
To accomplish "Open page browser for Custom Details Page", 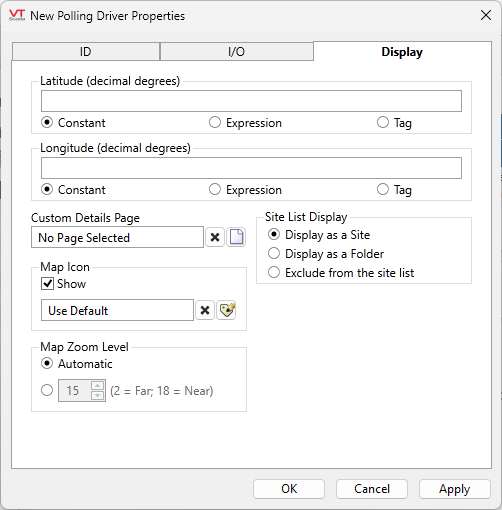I will click(x=236, y=237).
